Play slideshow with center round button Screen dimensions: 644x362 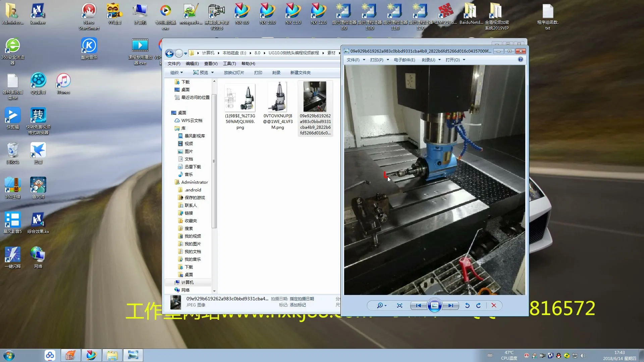(434, 305)
